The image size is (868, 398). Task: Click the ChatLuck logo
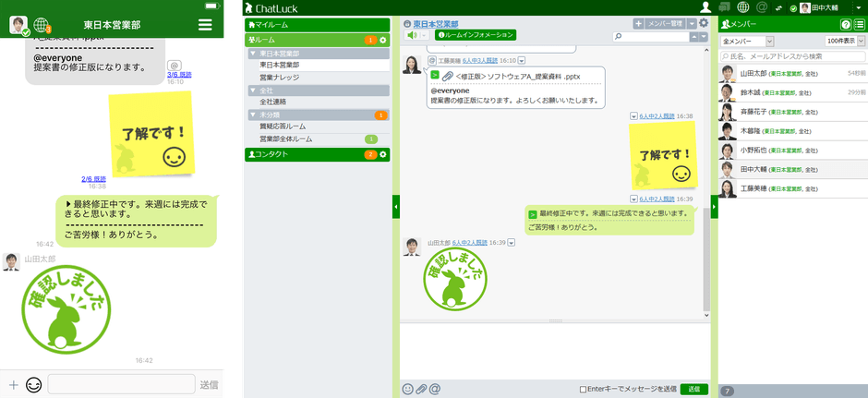(271, 8)
